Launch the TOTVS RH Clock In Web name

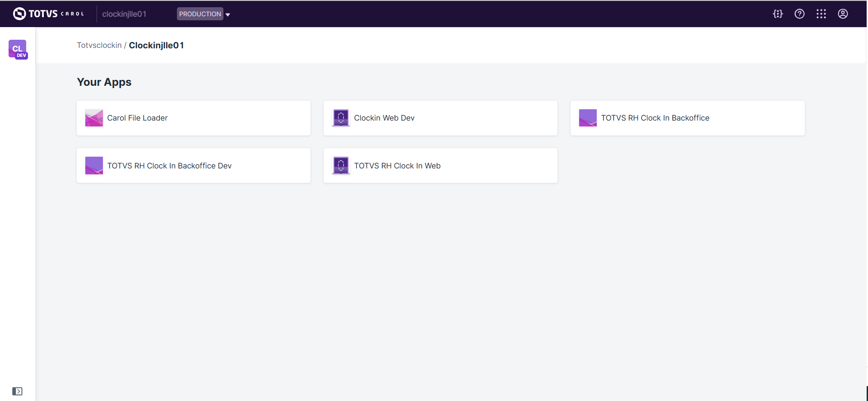397,166
